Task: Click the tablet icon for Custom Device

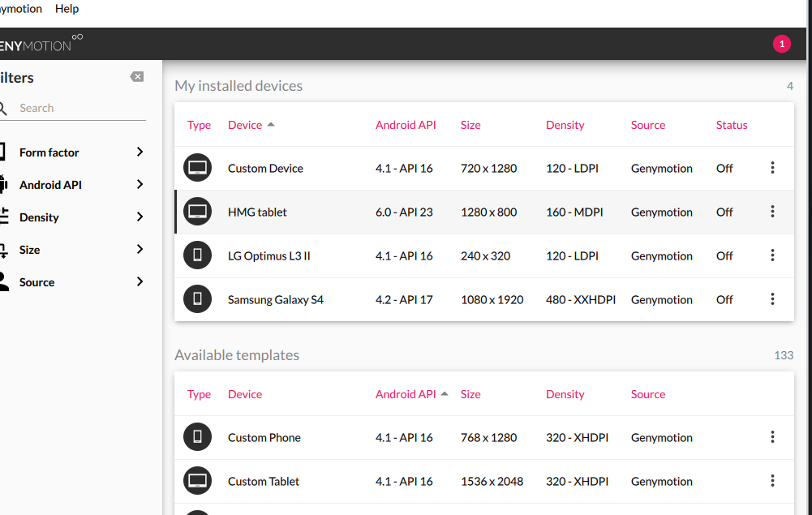Action: (x=197, y=168)
